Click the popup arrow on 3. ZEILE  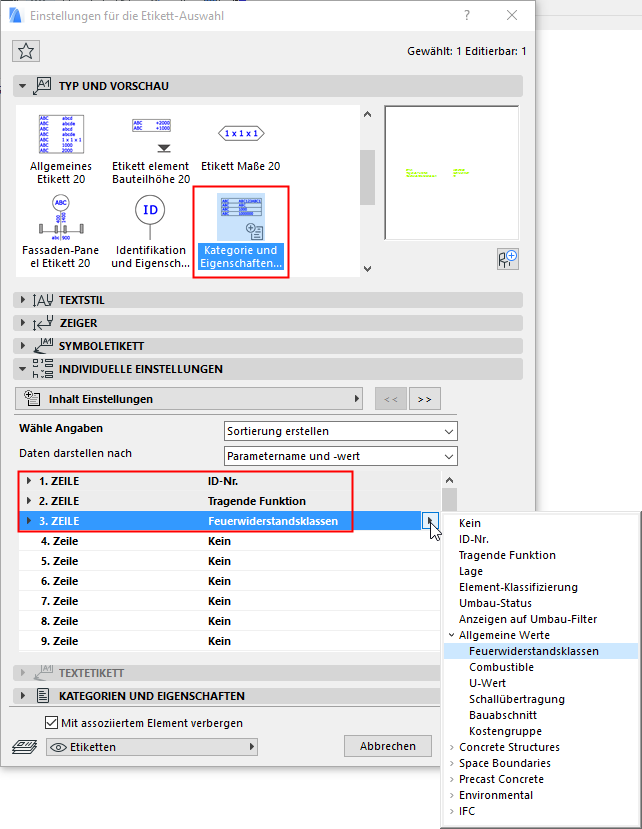click(429, 521)
